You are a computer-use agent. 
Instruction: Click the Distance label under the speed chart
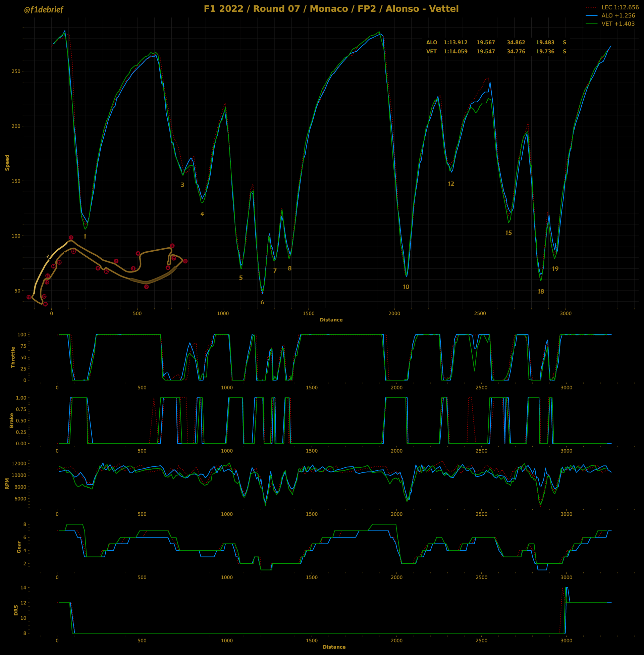pos(331,320)
